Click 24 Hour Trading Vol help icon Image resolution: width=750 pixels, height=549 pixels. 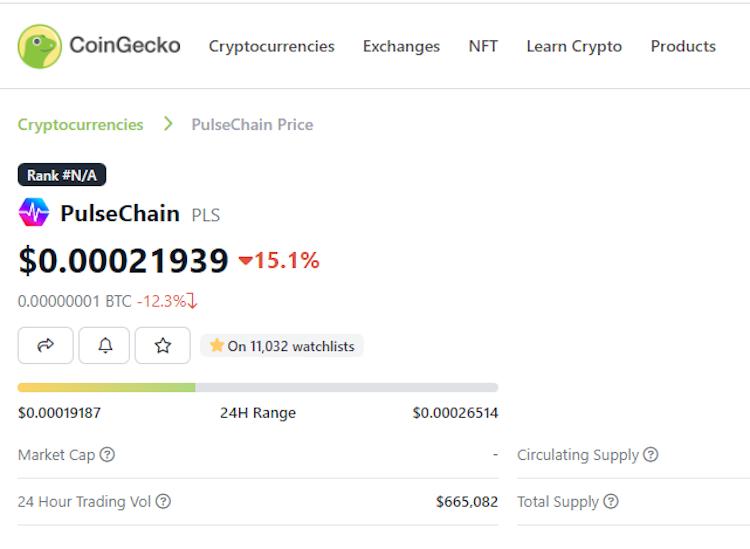(x=163, y=501)
